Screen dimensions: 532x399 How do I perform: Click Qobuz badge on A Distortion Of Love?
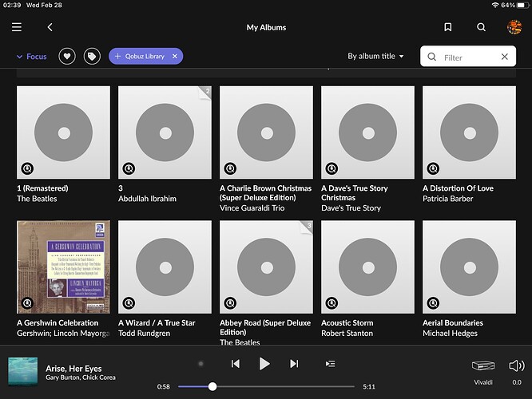(x=433, y=168)
